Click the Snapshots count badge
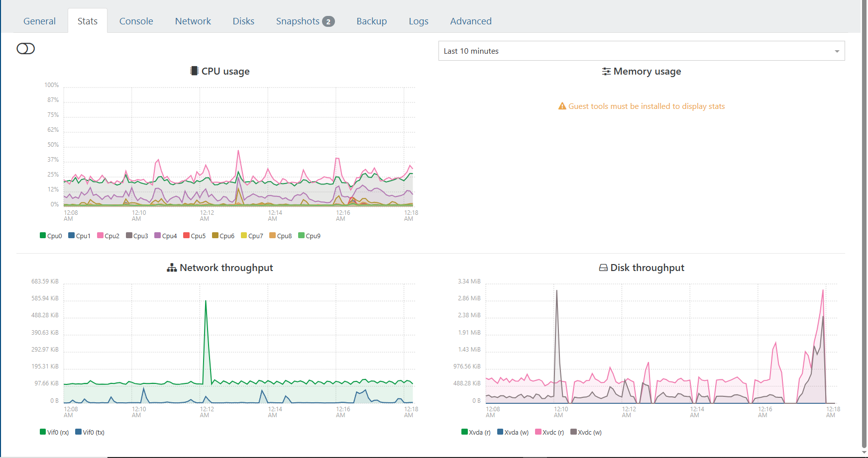This screenshot has width=868, height=458. (x=328, y=21)
